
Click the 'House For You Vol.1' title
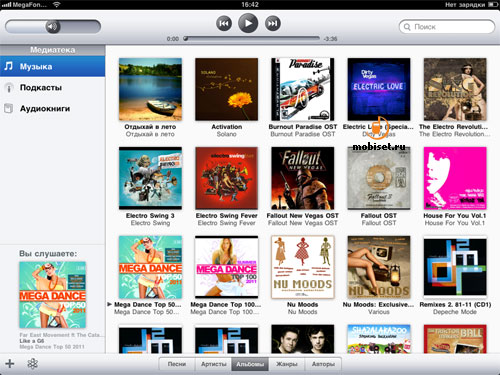click(455, 216)
